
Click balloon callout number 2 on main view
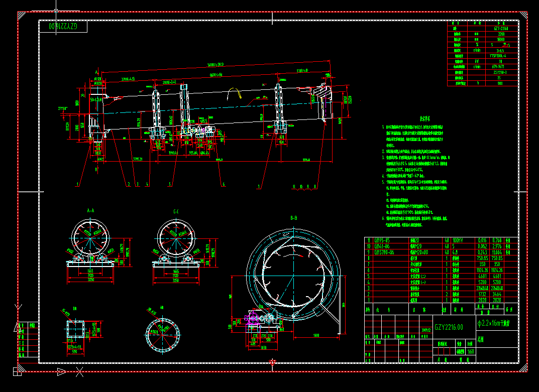(129, 184)
